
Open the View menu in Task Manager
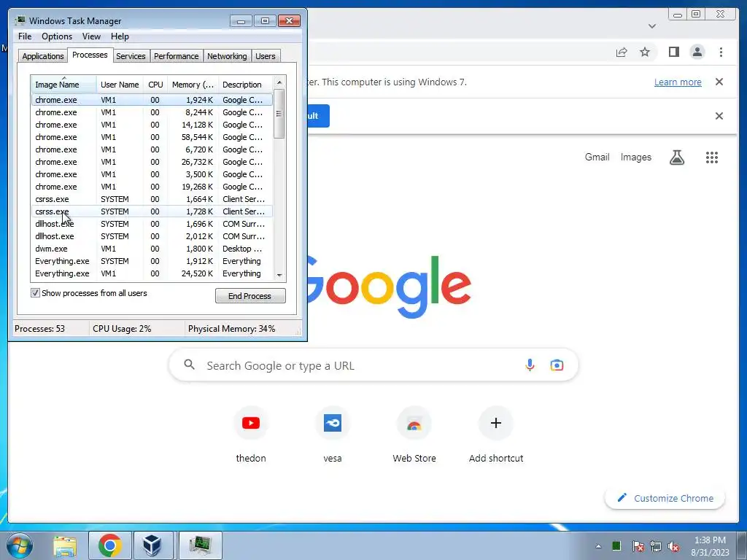tap(91, 36)
